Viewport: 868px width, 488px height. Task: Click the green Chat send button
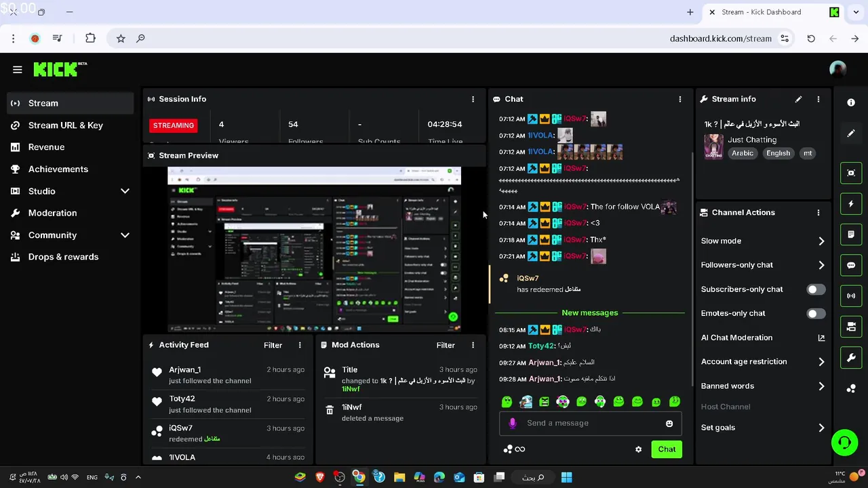click(x=667, y=449)
